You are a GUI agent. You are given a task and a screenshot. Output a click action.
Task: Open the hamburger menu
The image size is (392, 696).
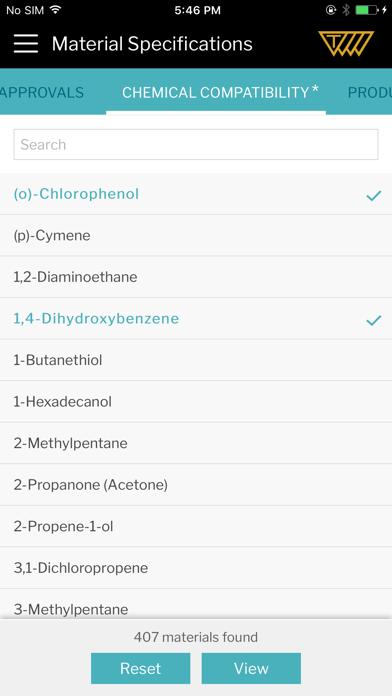point(26,44)
